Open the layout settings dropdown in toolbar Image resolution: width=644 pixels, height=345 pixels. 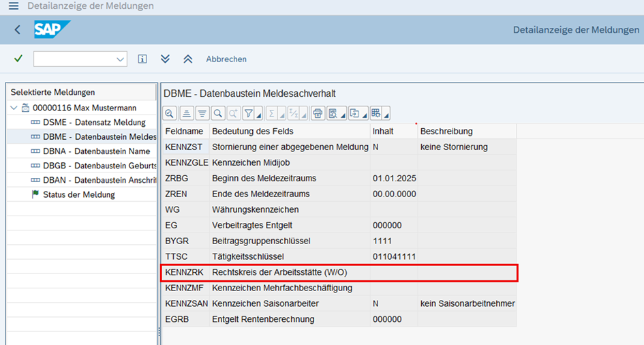point(386,115)
